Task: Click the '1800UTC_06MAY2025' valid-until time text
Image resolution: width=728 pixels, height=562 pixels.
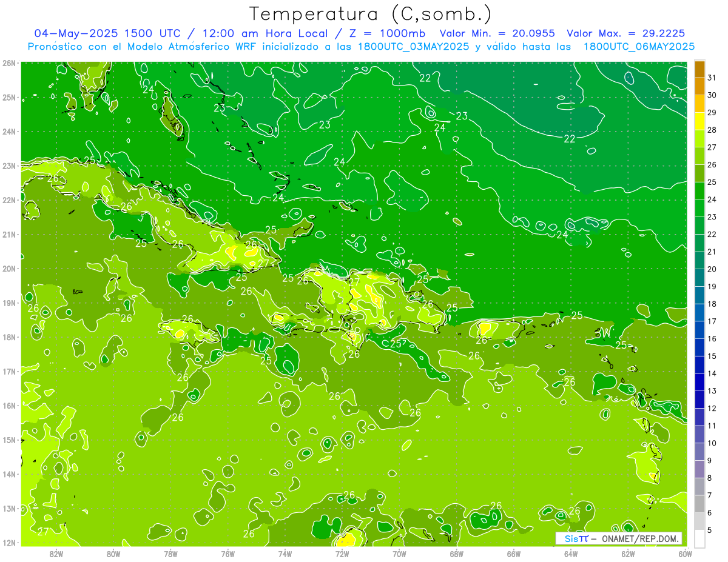Action: [x=639, y=46]
